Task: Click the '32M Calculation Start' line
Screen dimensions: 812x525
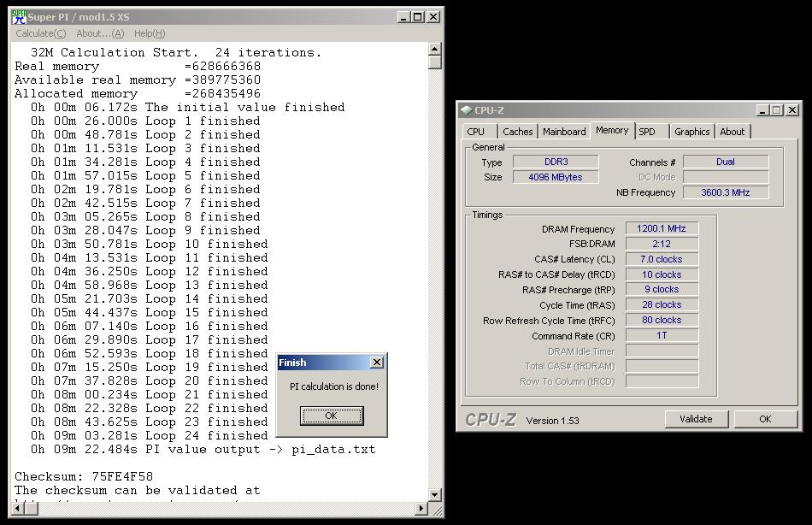Action: [175, 52]
